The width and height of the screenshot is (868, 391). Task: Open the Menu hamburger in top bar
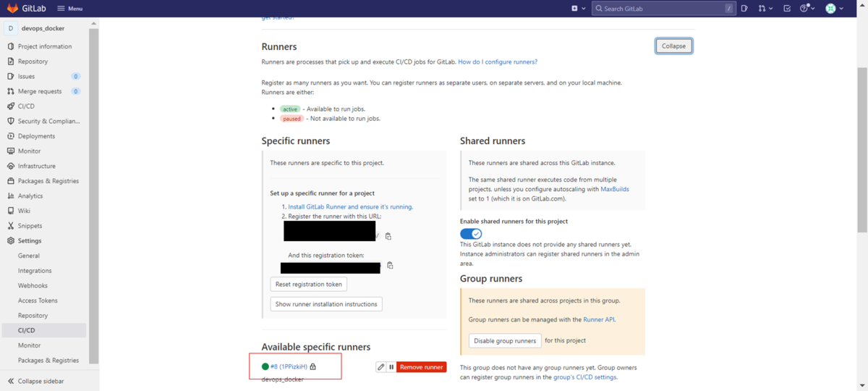pyautogui.click(x=69, y=9)
